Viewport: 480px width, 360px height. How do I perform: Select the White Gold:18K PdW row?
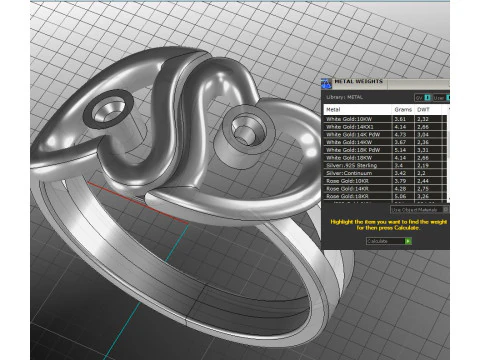pos(385,150)
